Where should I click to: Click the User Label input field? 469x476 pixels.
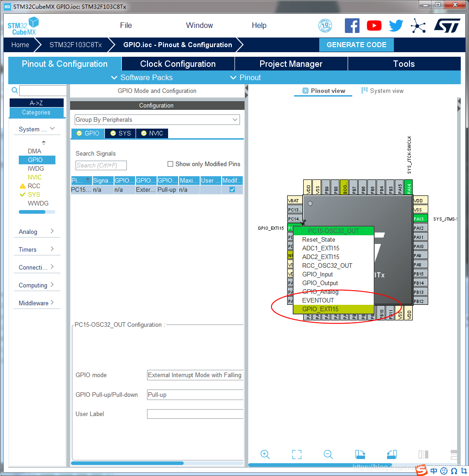tap(195, 414)
